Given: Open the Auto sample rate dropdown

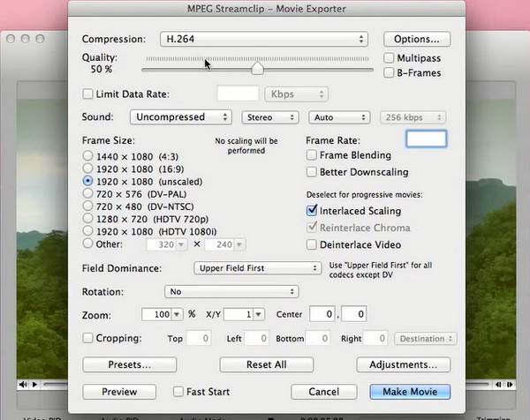Looking at the screenshot, I should pyautogui.click(x=339, y=117).
